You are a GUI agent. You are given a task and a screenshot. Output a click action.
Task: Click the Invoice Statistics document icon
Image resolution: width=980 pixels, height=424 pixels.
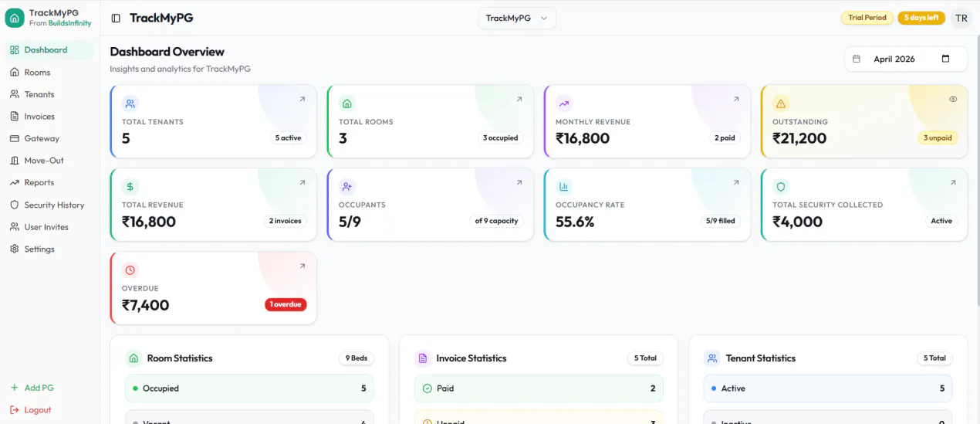423,358
